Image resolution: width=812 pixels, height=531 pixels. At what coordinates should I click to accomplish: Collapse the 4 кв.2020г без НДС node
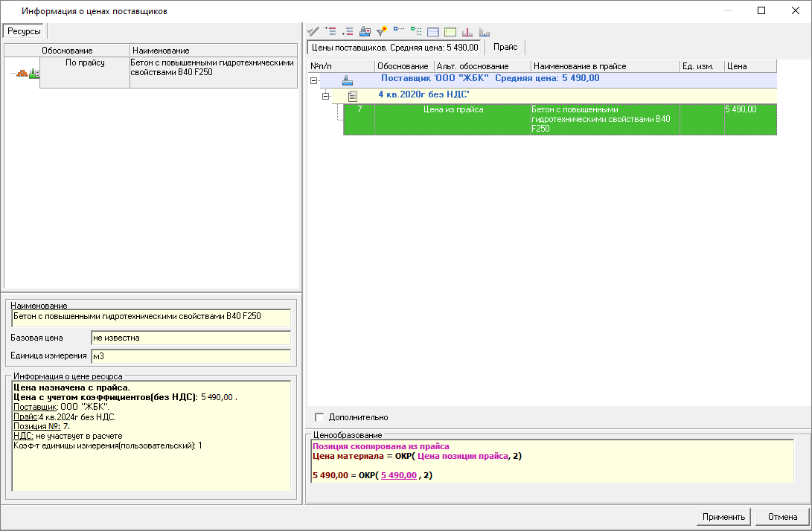[x=325, y=96]
